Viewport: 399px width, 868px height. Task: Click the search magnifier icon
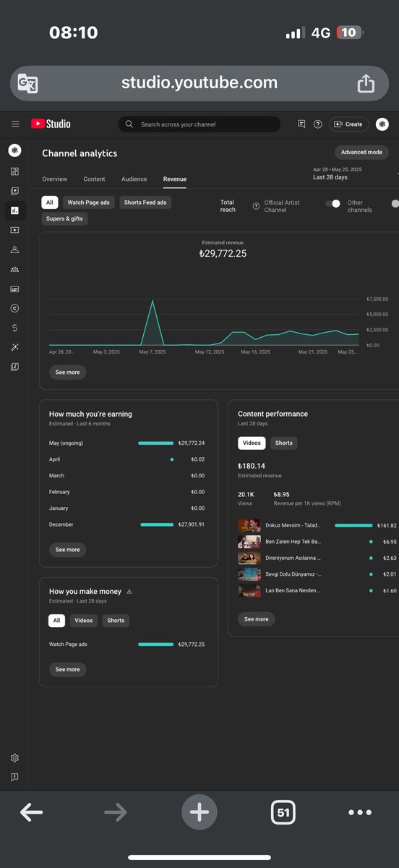tap(129, 124)
